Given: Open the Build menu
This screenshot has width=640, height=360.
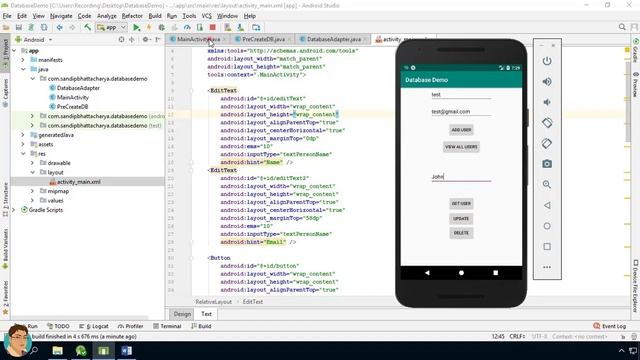Looking at the screenshot, I should tap(155, 16).
